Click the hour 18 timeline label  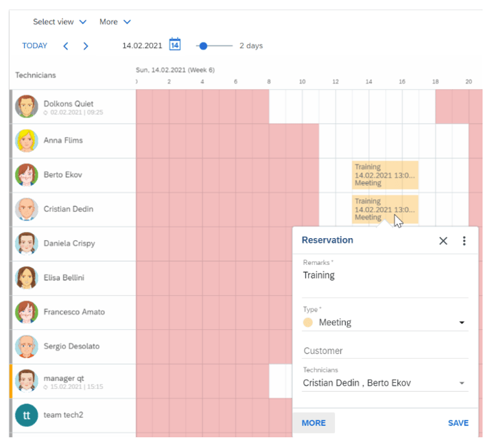coord(436,82)
